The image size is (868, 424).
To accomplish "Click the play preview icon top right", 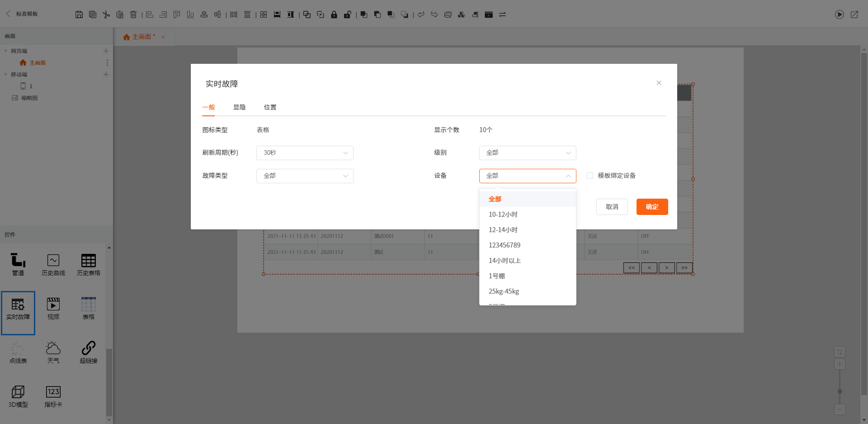I will (840, 14).
